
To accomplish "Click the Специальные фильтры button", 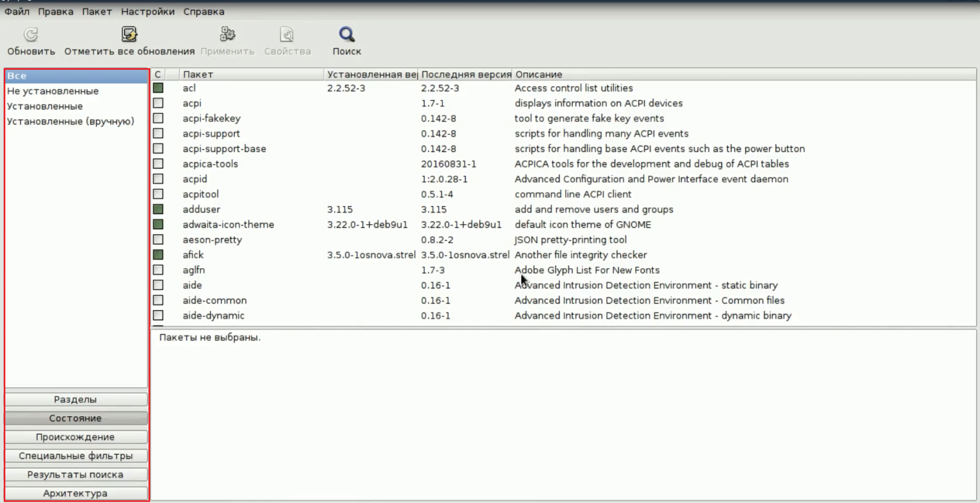I will coord(76,456).
